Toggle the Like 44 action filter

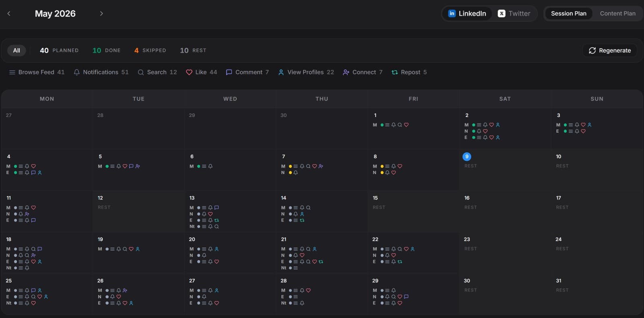click(201, 72)
